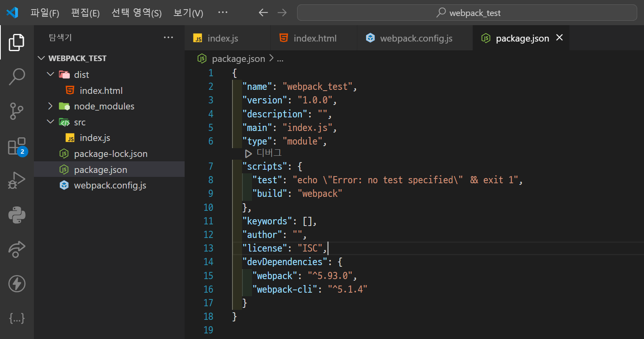Image resolution: width=644 pixels, height=339 pixels.
Task: Click line number 13 in gutter
Action: coord(208,248)
